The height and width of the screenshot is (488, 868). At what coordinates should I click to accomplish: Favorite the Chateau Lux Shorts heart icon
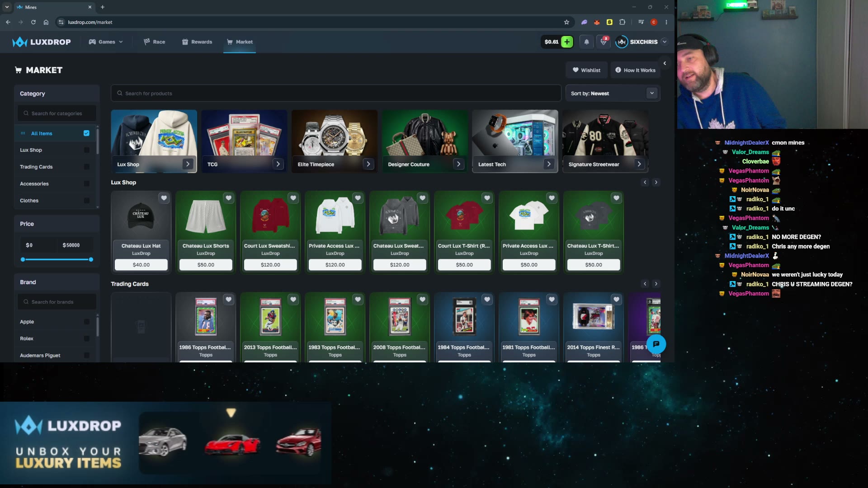click(x=229, y=198)
